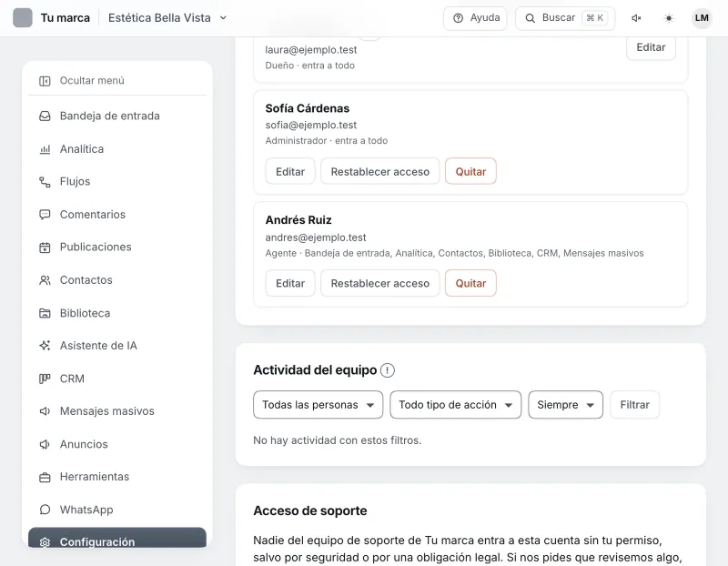This screenshot has height=566, width=728.
Task: Click the Comentarios speech bubble icon
Action: pyautogui.click(x=45, y=215)
